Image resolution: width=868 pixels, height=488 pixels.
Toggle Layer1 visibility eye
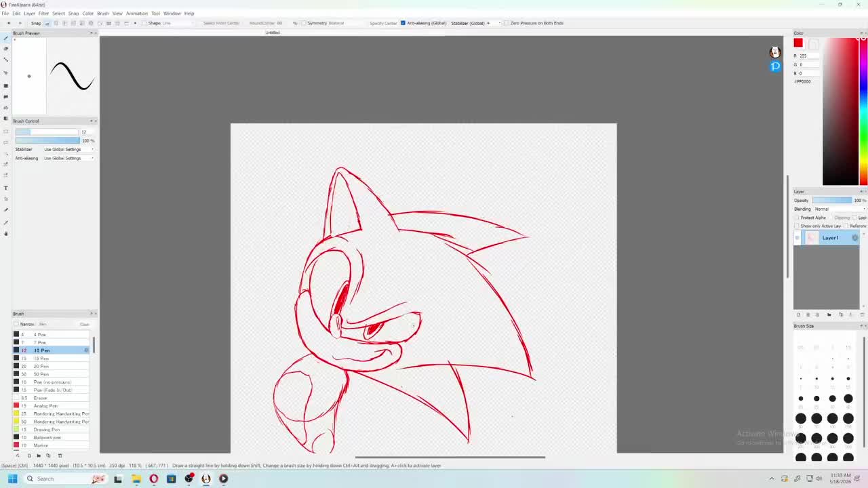tap(797, 237)
